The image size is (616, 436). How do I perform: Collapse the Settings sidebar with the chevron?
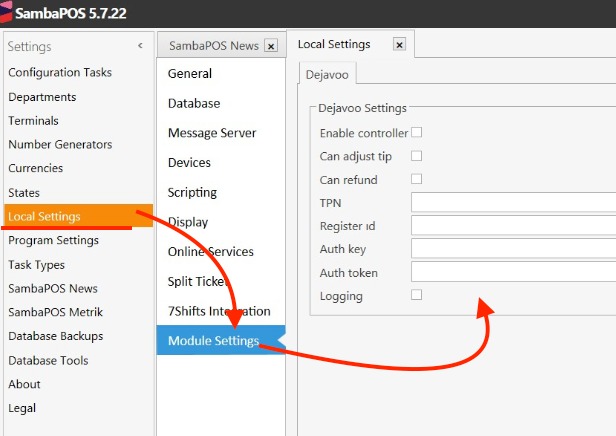[x=140, y=46]
